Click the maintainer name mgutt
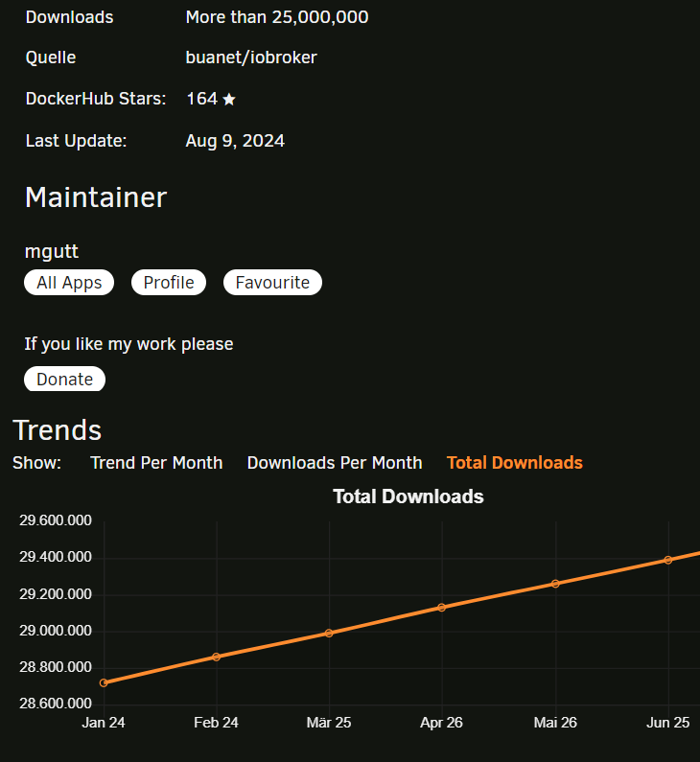Image resolution: width=700 pixels, height=762 pixels. click(52, 252)
